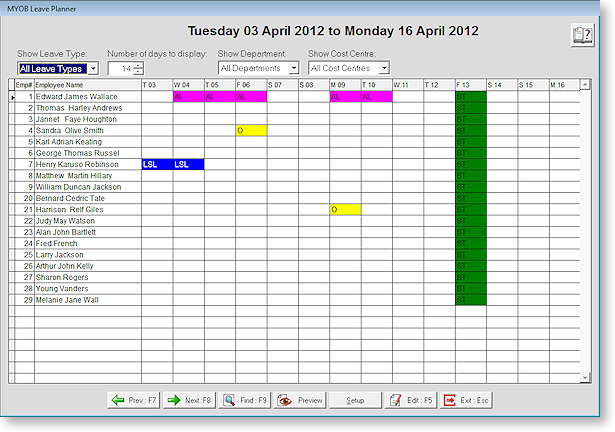Click the number of days input field
This screenshot has width=615, height=432.
[121, 69]
